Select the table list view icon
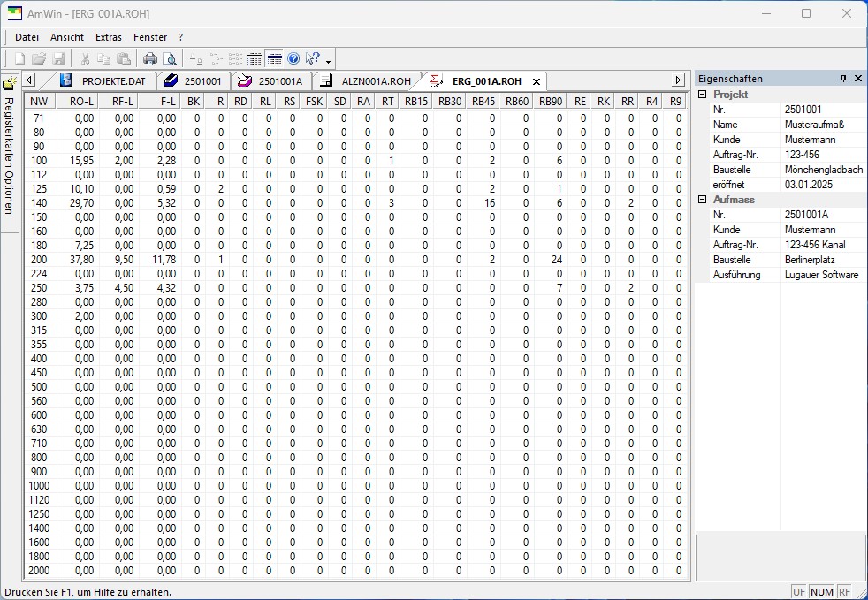868x600 pixels. point(254,58)
